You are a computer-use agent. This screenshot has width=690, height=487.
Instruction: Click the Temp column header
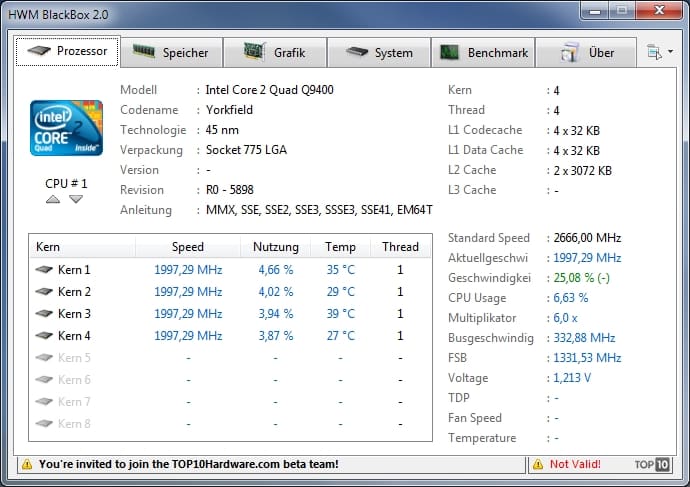click(340, 247)
